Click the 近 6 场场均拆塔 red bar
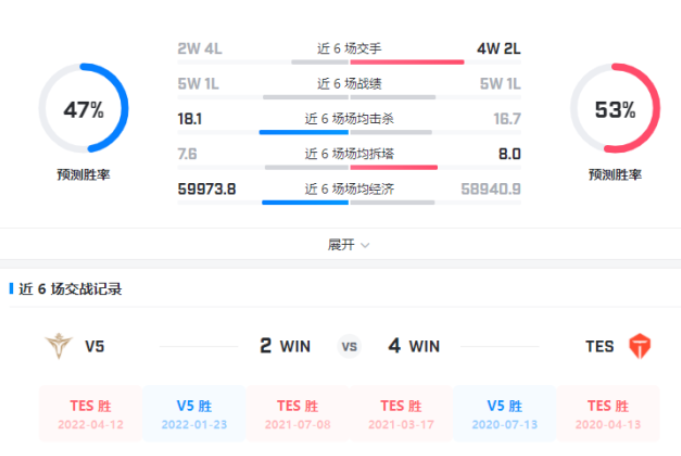The image size is (681, 456). 394,168
